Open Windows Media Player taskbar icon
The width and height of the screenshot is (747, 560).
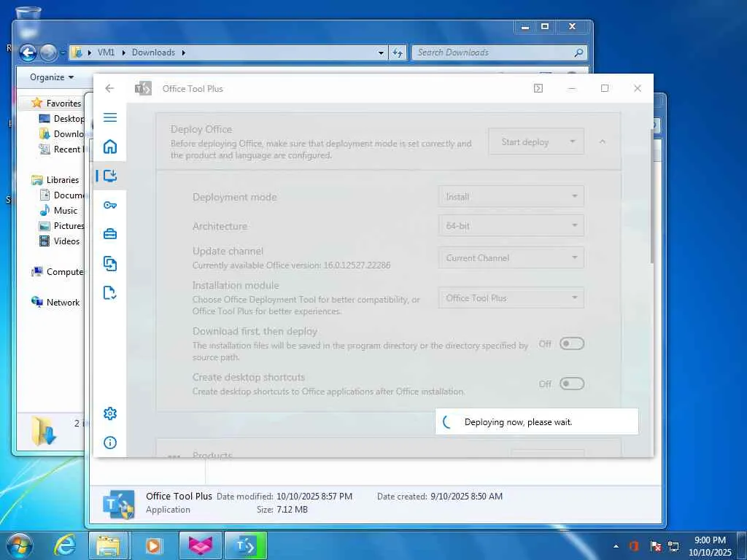[153, 545]
